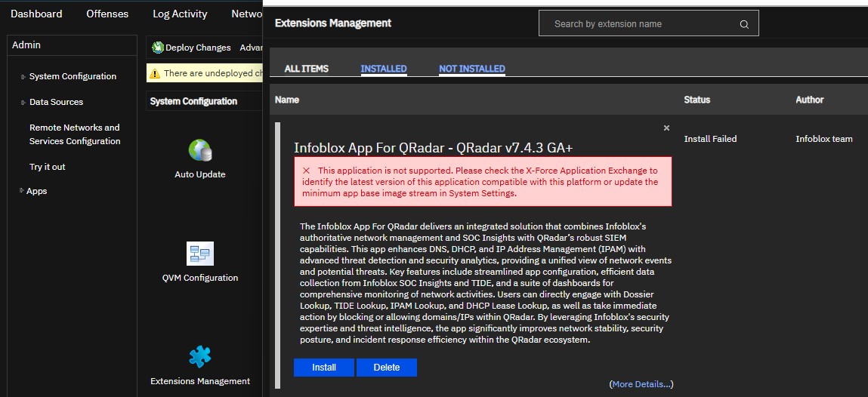The width and height of the screenshot is (868, 397).
Task: Open the Extensions Management puzzle icon
Action: pyautogui.click(x=200, y=357)
